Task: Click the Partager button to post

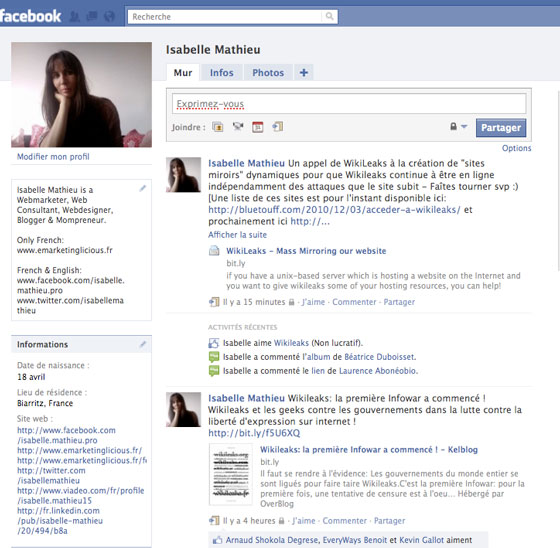Action: point(501,128)
